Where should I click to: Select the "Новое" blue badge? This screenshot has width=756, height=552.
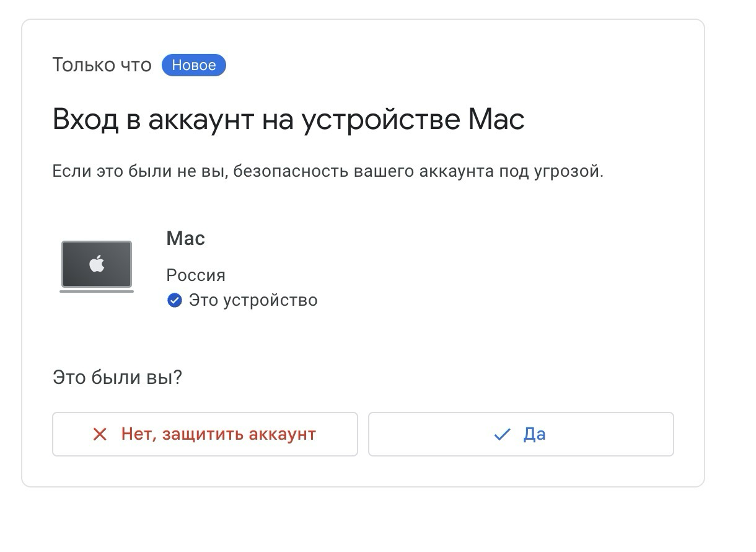pos(194,65)
